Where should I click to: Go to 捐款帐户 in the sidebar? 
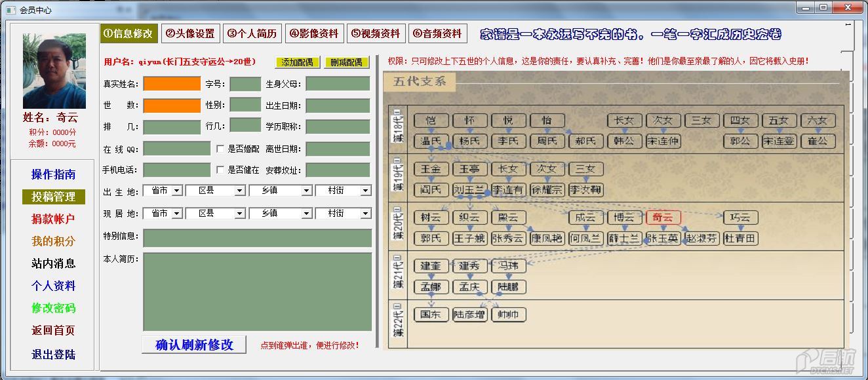tap(53, 219)
